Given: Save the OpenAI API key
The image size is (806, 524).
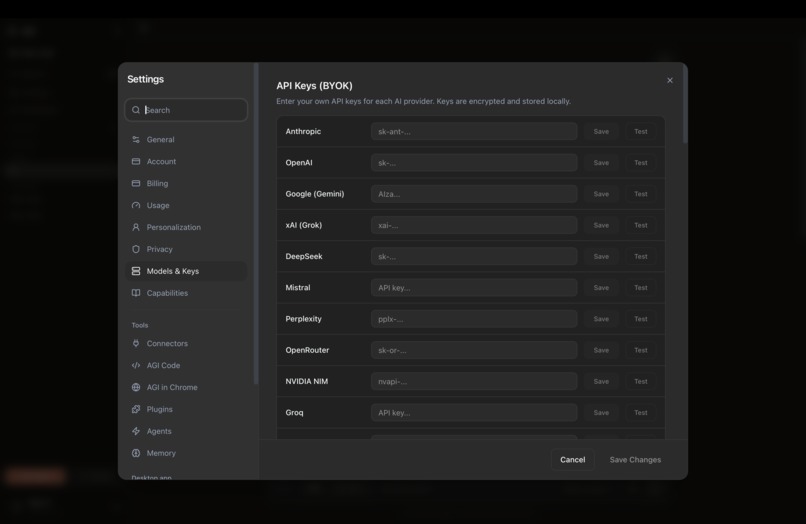Looking at the screenshot, I should [601, 162].
